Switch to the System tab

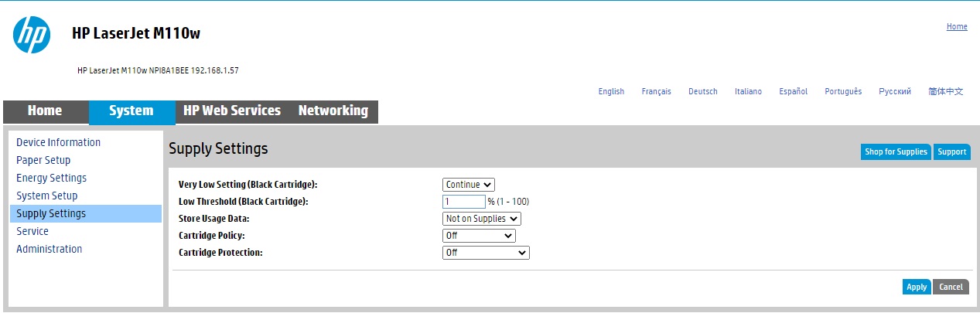(131, 112)
